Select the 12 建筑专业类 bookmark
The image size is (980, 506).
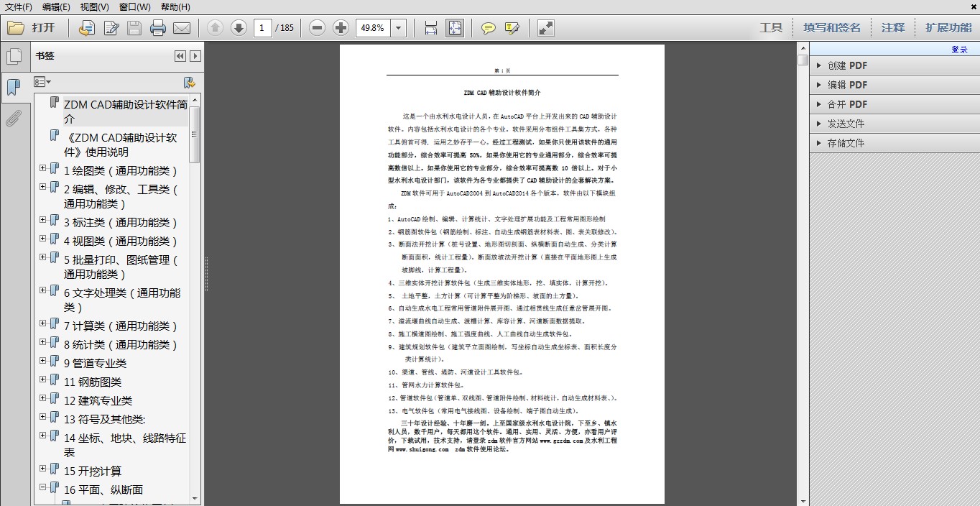(98, 400)
